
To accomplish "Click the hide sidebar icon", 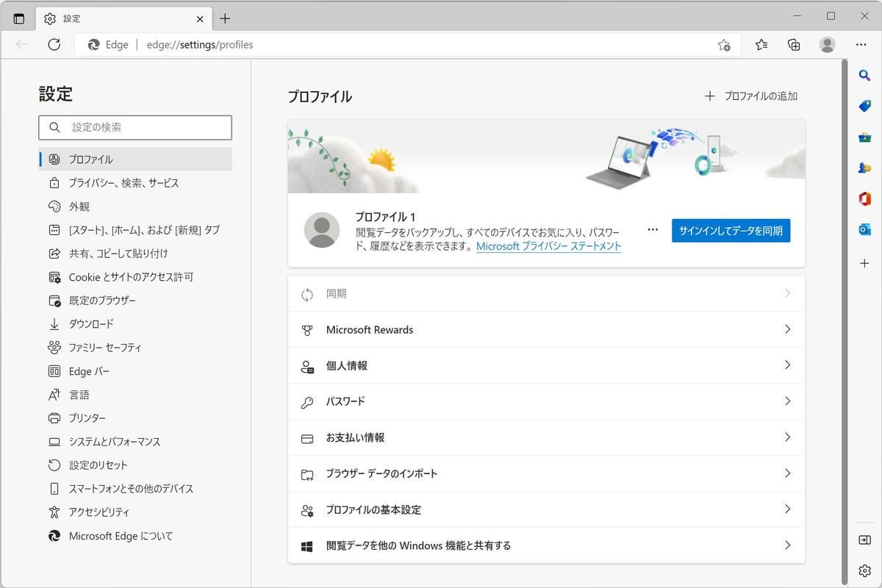I will coord(864,540).
